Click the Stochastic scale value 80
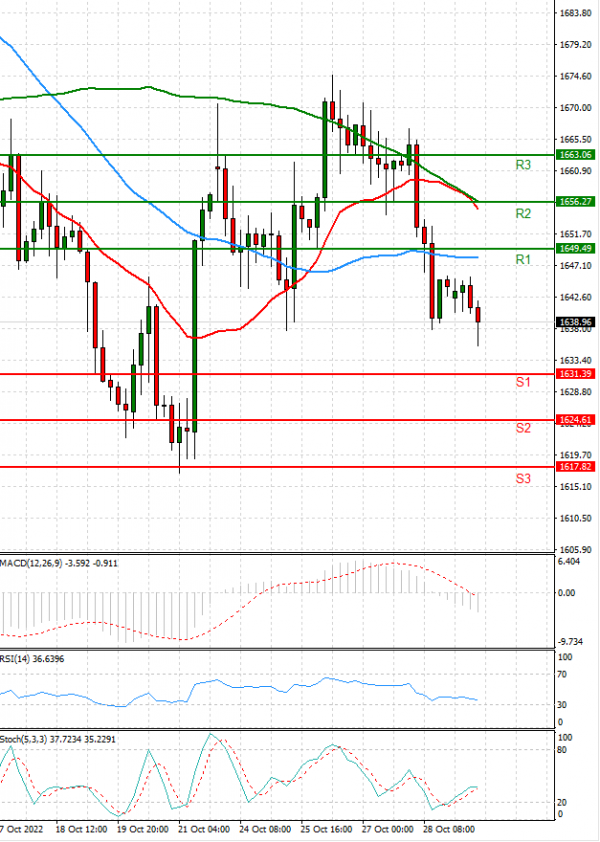This screenshot has width=600, height=842. pyautogui.click(x=563, y=750)
